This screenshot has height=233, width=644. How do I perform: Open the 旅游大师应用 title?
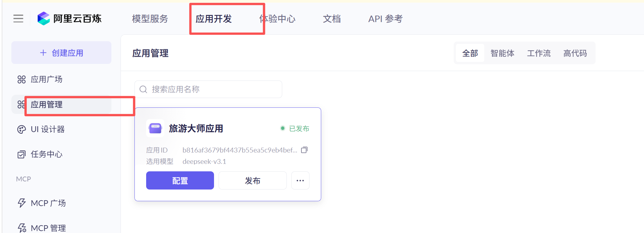tap(196, 129)
